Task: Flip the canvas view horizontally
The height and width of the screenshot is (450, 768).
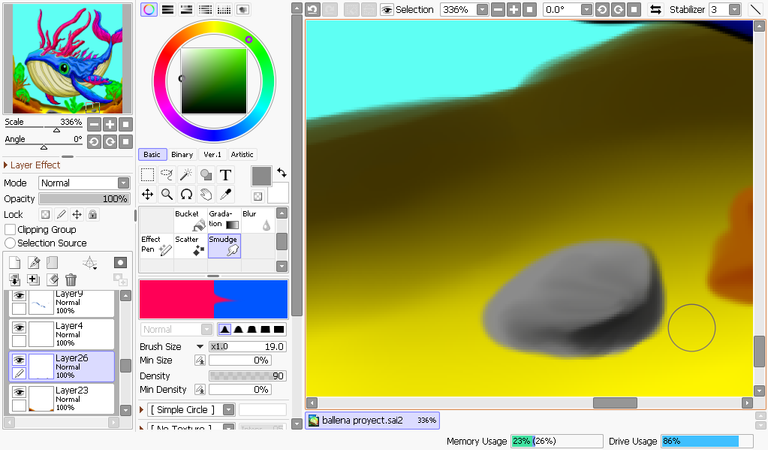Action: [x=655, y=9]
